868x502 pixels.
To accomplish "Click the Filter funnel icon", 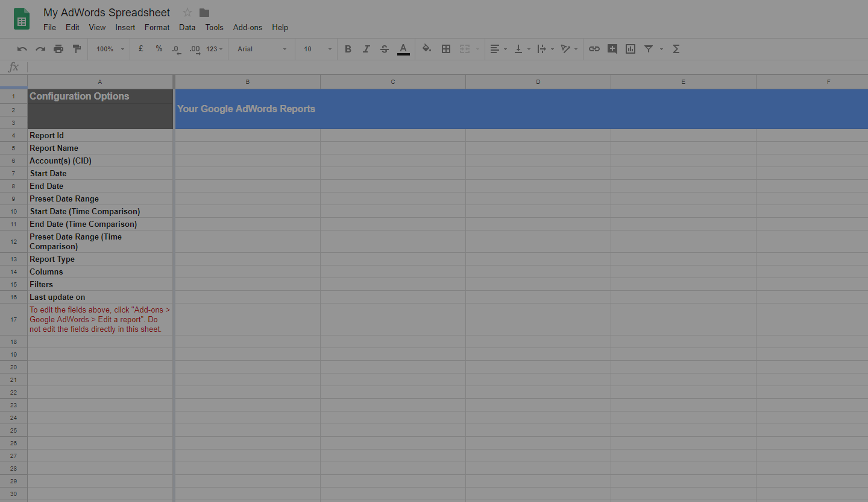I will 649,49.
